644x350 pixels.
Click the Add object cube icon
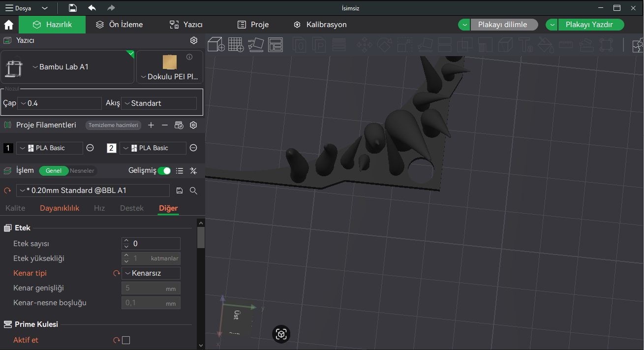tap(216, 44)
